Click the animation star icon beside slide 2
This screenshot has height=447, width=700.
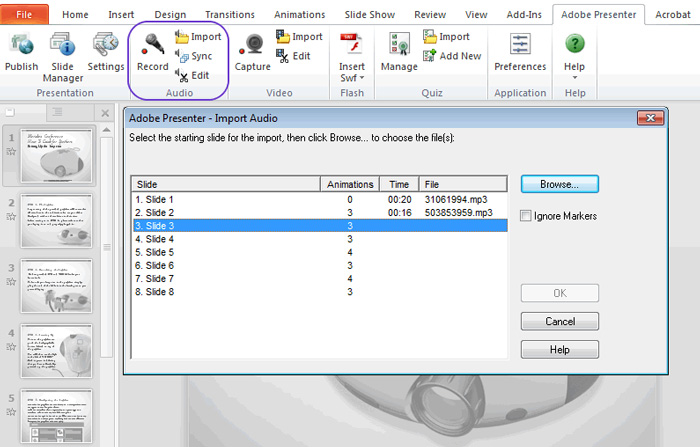click(x=11, y=217)
